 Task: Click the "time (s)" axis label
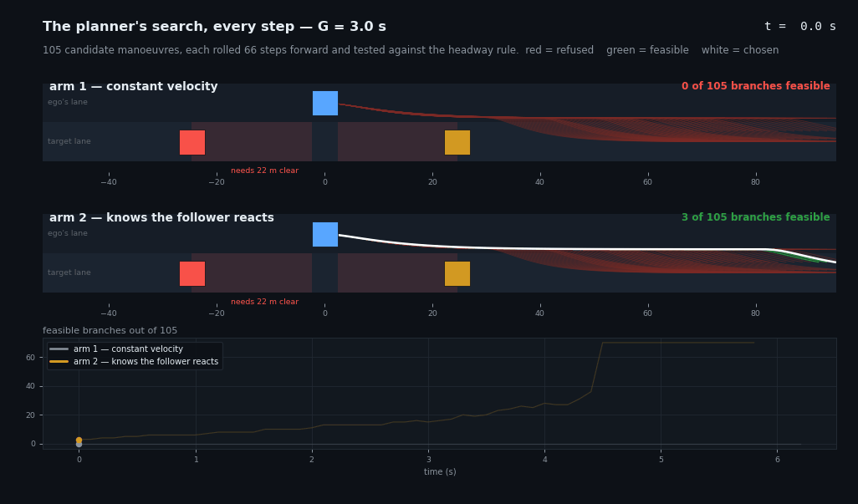click(x=440, y=471)
